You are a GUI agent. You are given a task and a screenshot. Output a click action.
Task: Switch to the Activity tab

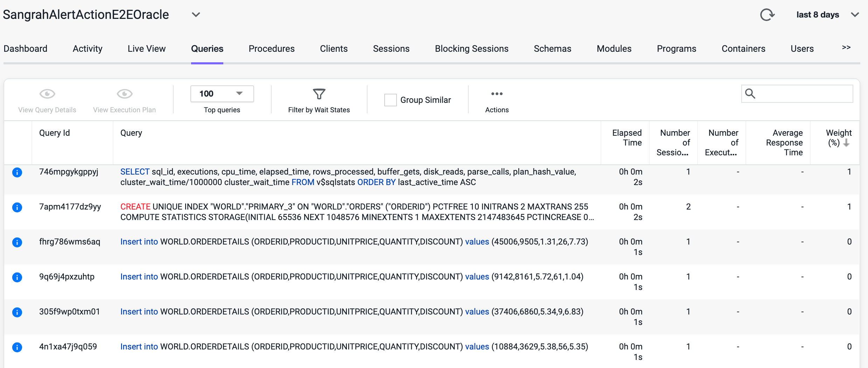pyautogui.click(x=87, y=49)
